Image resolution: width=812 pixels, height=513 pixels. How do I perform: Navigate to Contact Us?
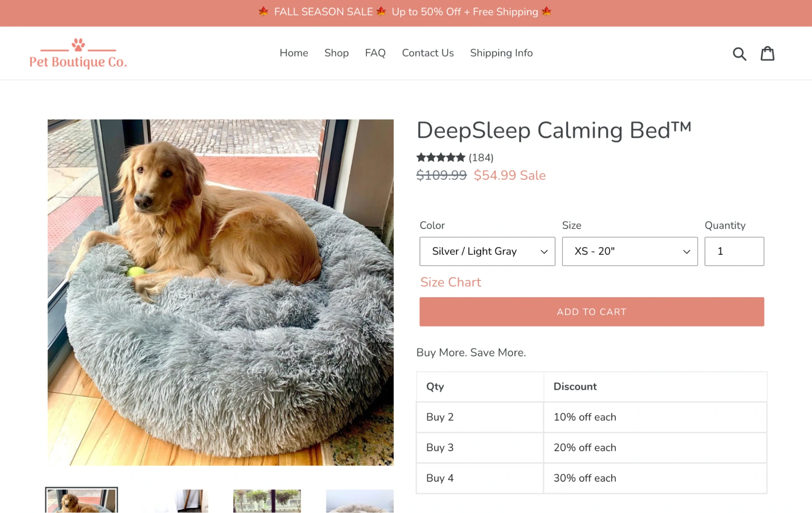coord(428,53)
